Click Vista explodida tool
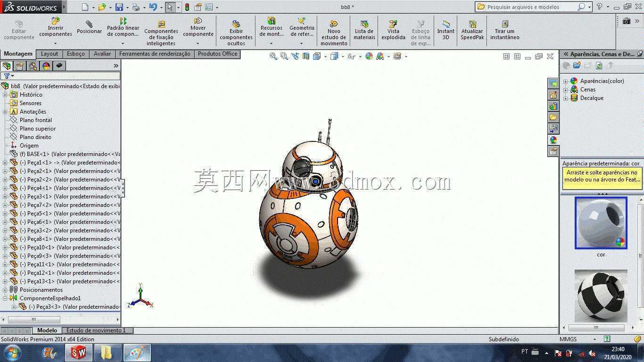The height and width of the screenshot is (362, 644). pyautogui.click(x=393, y=30)
